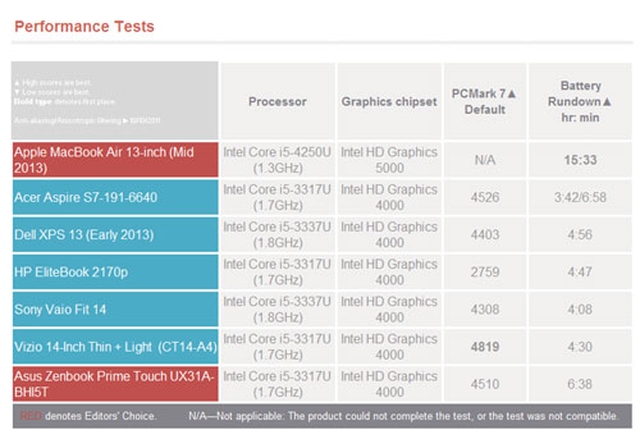Click the Intel HD Graphics 5000 cell
This screenshot has height=430, width=640.
coord(389,160)
